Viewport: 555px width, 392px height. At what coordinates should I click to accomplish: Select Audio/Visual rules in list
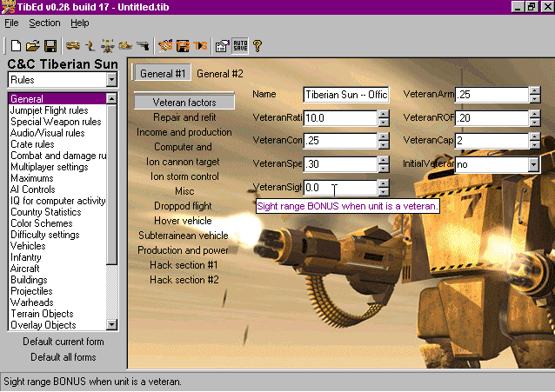[x=57, y=133]
